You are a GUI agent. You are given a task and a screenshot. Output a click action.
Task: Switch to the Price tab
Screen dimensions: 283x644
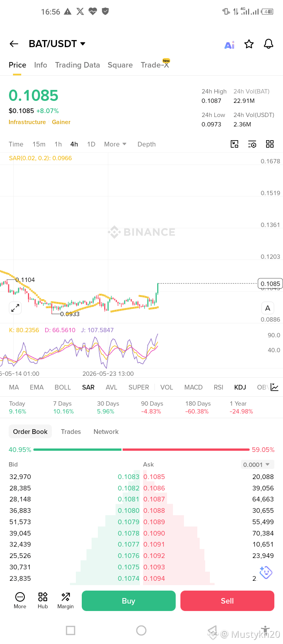pyautogui.click(x=17, y=65)
